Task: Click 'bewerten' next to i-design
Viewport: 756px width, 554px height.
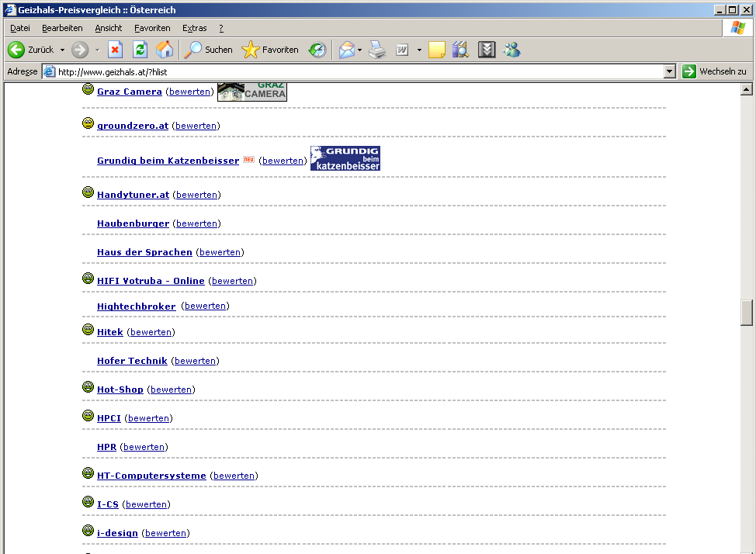Action: tap(165, 533)
